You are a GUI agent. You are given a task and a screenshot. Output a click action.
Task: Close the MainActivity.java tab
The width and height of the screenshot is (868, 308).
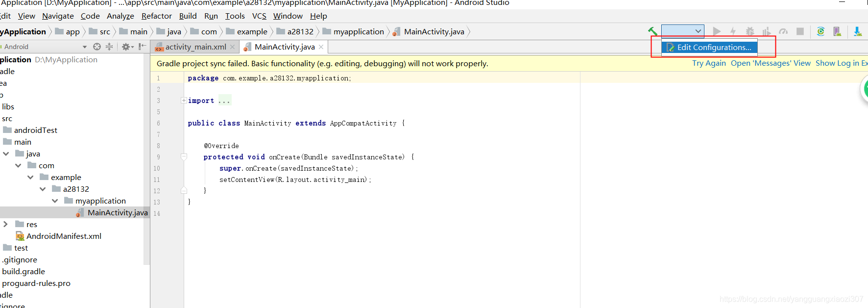[321, 47]
